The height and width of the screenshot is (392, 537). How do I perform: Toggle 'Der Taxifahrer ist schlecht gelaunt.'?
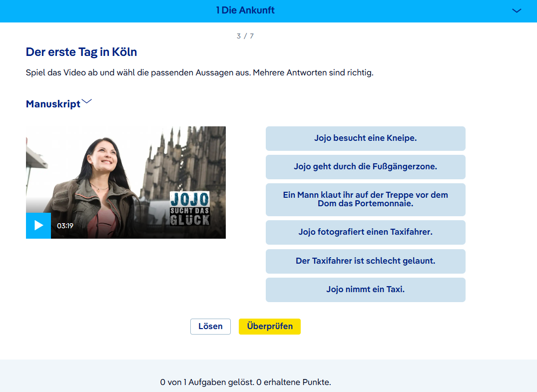coord(366,261)
